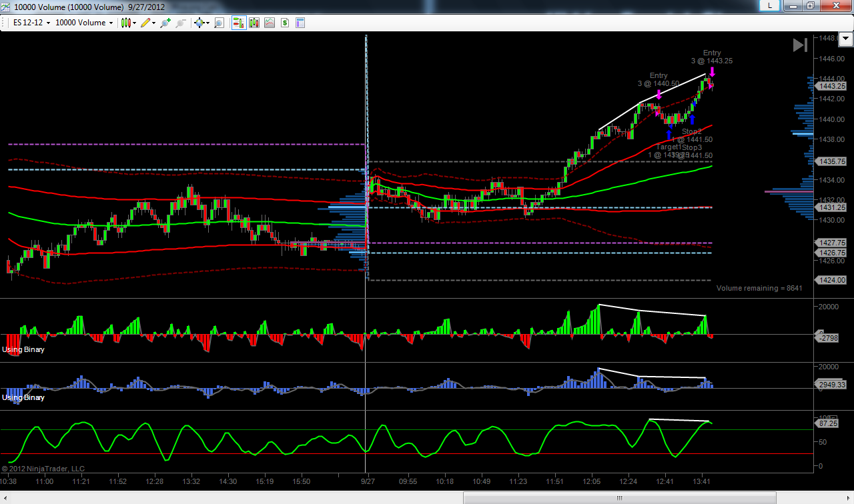Click the chart window icon in title bar
The width and height of the screenshot is (854, 504).
pos(5,7)
